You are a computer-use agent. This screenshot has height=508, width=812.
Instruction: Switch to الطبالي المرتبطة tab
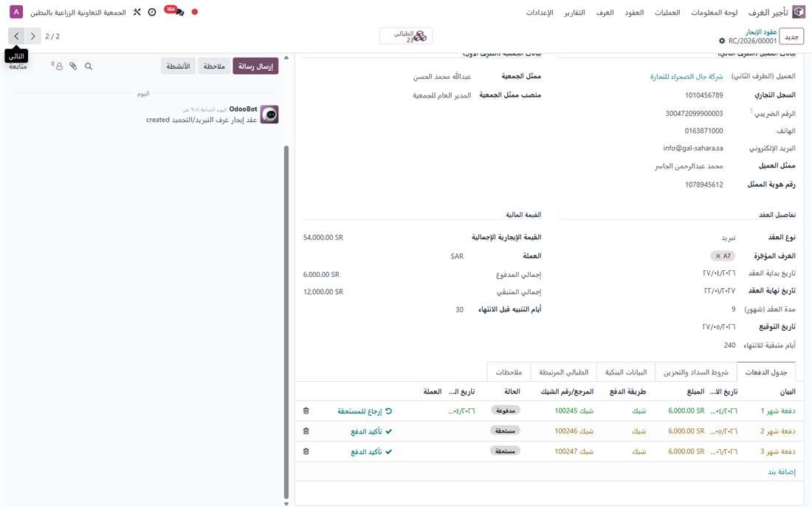563,372
